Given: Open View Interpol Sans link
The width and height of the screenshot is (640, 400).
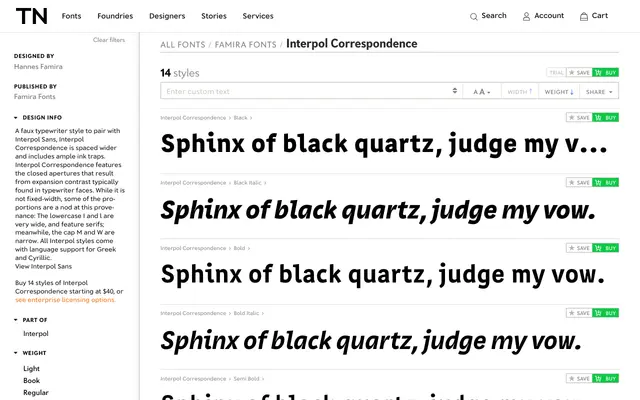Looking at the screenshot, I should pos(43,266).
